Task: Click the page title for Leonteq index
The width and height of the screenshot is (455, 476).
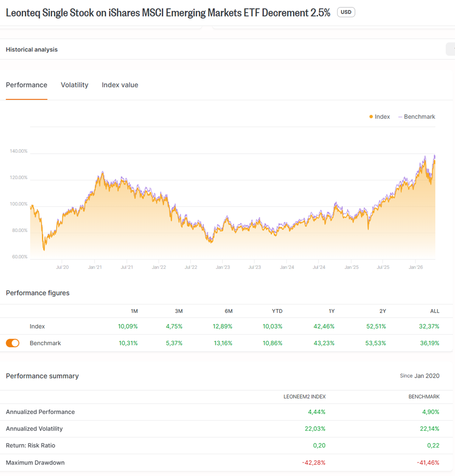Action: [x=168, y=12]
